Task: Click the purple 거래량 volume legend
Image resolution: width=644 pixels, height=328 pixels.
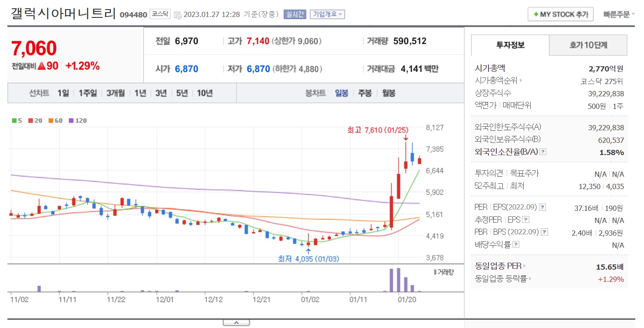Action: [444, 272]
